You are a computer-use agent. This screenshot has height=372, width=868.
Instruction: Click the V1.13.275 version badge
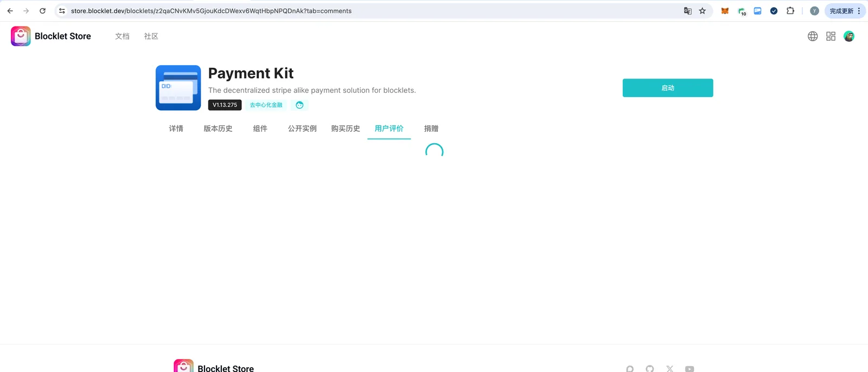pyautogui.click(x=225, y=105)
